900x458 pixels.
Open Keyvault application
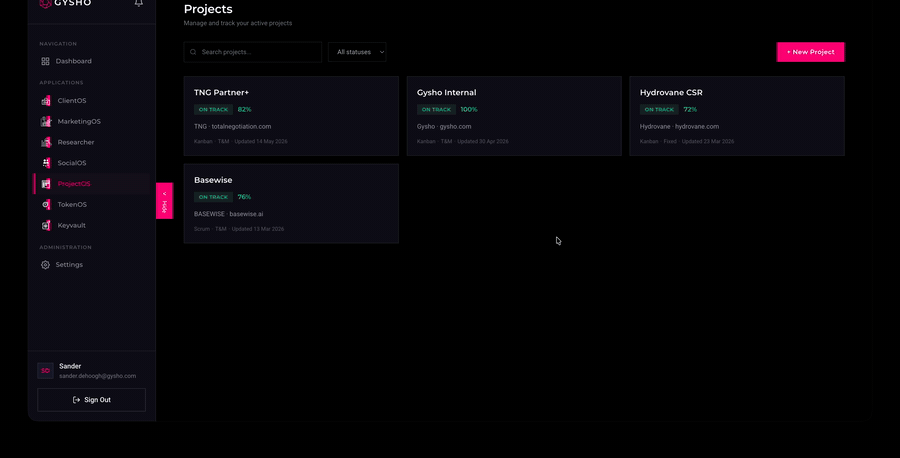[71, 226]
